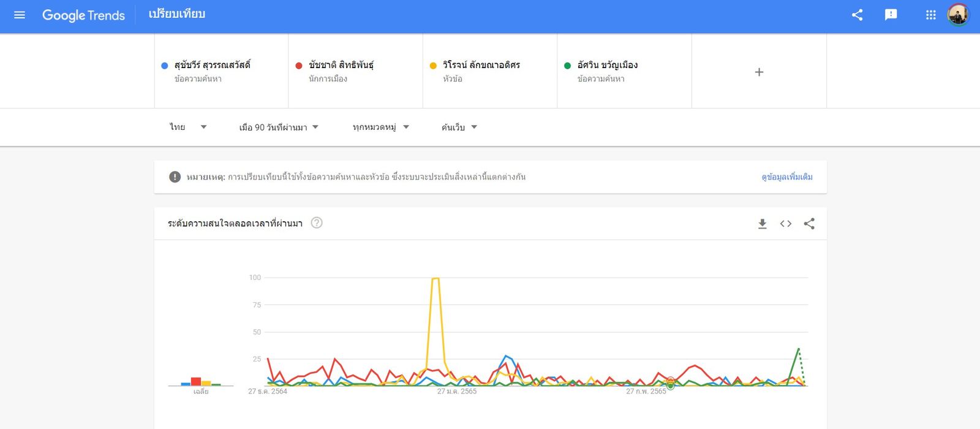Click the 75 y-axis label
Screen dimensions: 980x429
[257, 305]
